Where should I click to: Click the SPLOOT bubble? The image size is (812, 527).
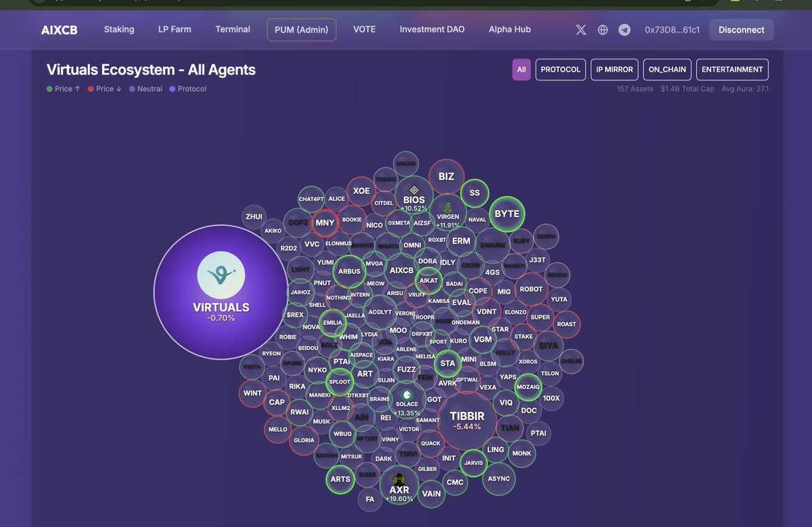[x=340, y=382]
